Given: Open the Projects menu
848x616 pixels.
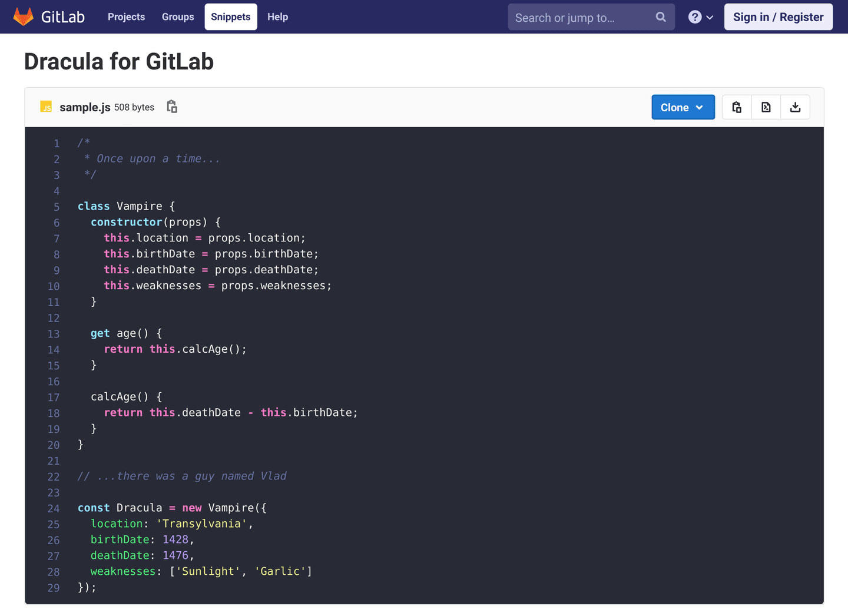Looking at the screenshot, I should (x=126, y=16).
